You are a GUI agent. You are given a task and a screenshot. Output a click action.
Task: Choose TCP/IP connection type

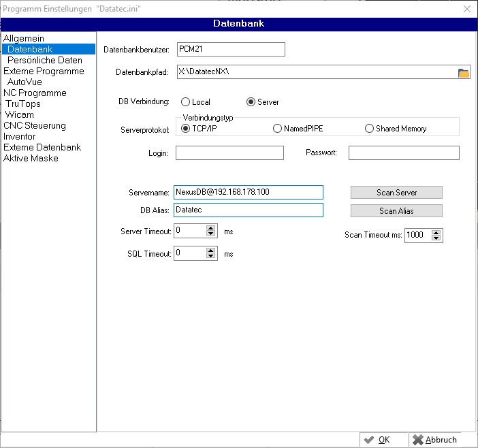click(x=199, y=129)
